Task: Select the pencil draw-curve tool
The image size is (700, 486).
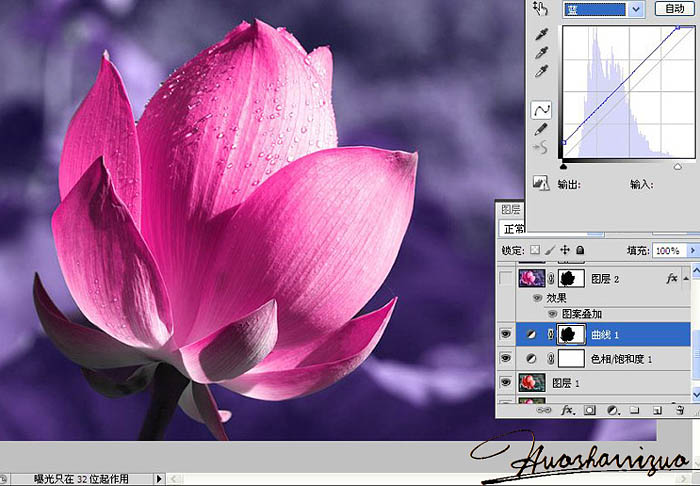Action: (x=541, y=129)
